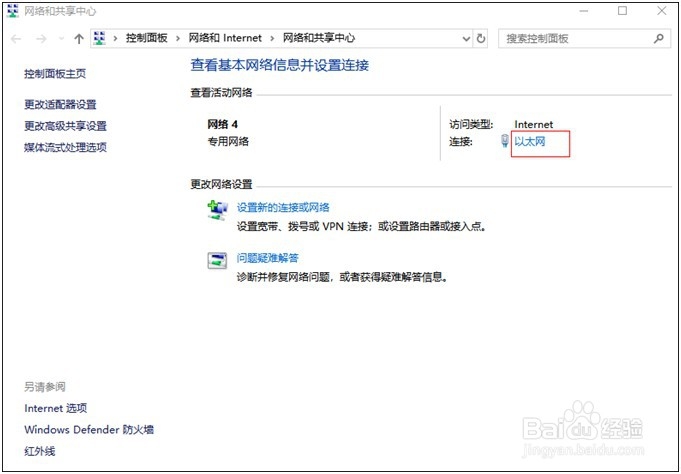
Task: Select 网络和共享中心 breadcrumb
Action: (319, 38)
